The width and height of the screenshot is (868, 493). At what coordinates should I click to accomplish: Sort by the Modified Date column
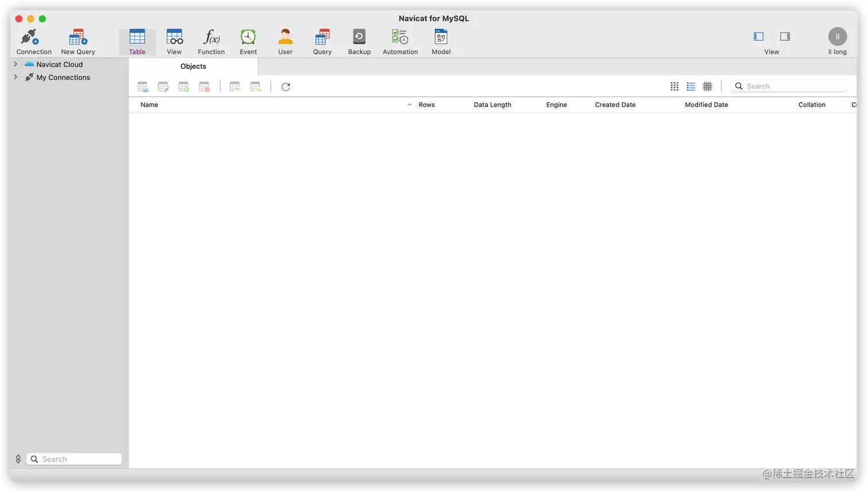tap(706, 104)
